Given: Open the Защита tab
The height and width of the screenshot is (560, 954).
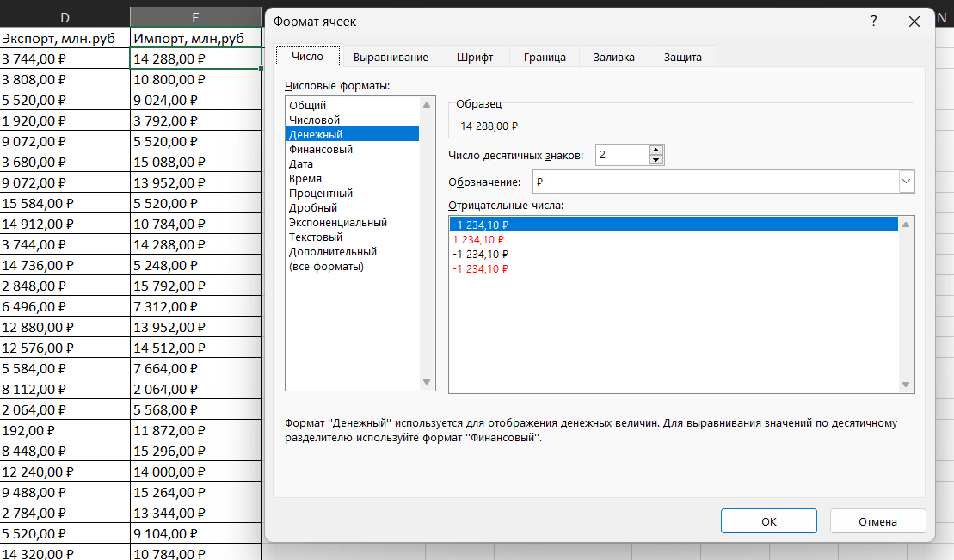Looking at the screenshot, I should 682,57.
